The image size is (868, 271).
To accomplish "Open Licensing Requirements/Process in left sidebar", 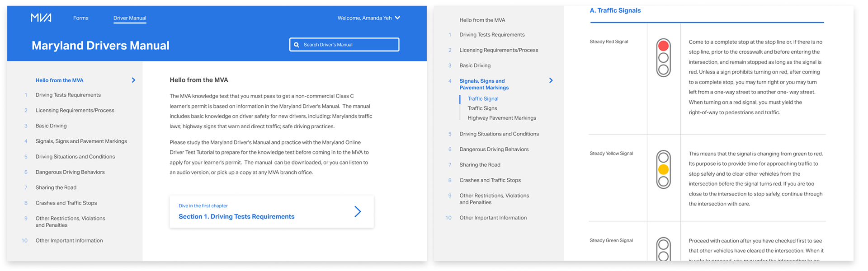I will tap(75, 110).
